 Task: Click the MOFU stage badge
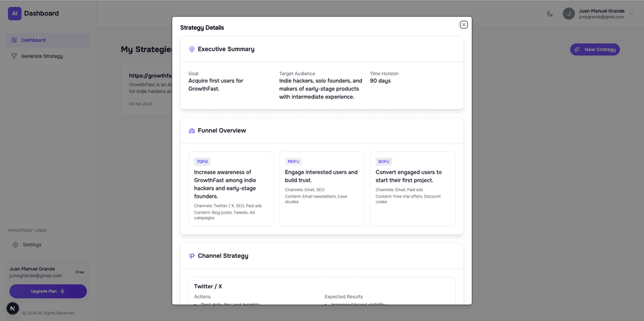point(294,161)
